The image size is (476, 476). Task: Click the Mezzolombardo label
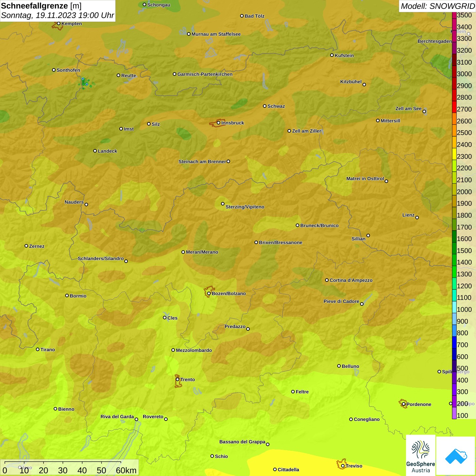click(x=194, y=350)
